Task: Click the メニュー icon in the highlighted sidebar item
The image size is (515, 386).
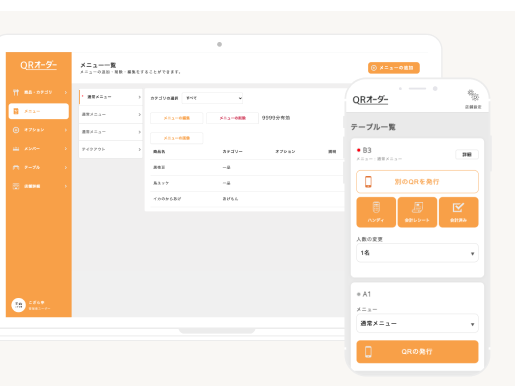Action: coord(16,111)
